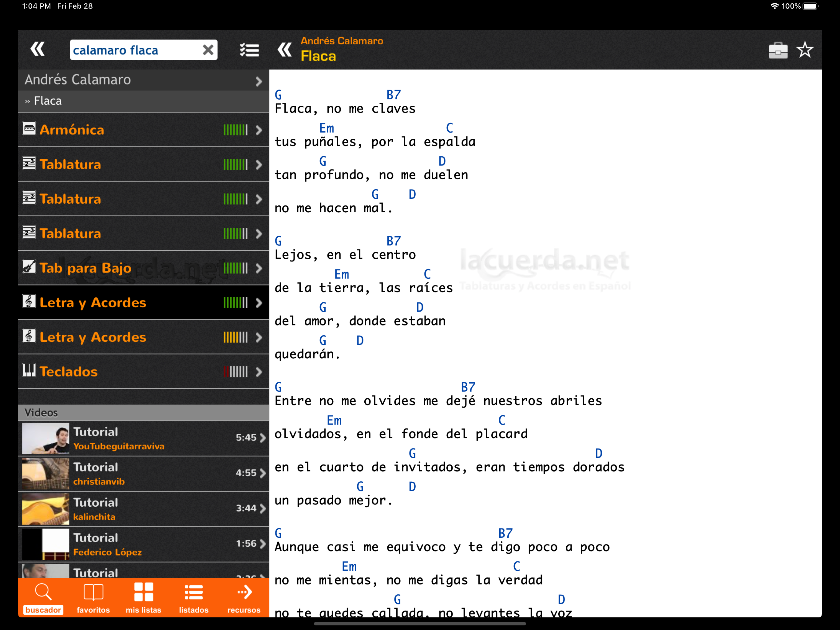Switch to the listados tab
Image resolution: width=840 pixels, height=630 pixels.
[x=194, y=598]
